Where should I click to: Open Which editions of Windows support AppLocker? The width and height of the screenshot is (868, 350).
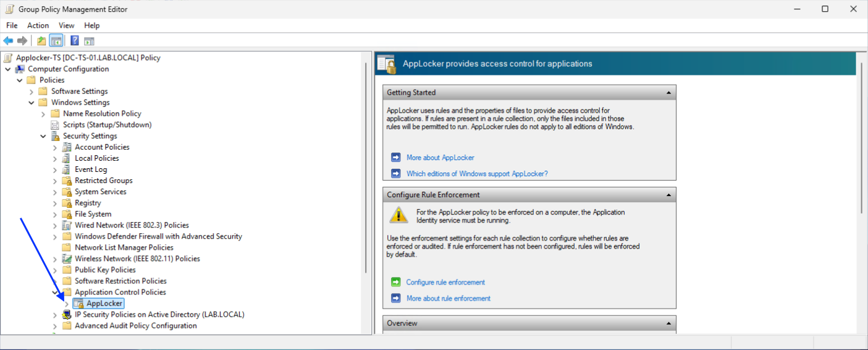[477, 174]
